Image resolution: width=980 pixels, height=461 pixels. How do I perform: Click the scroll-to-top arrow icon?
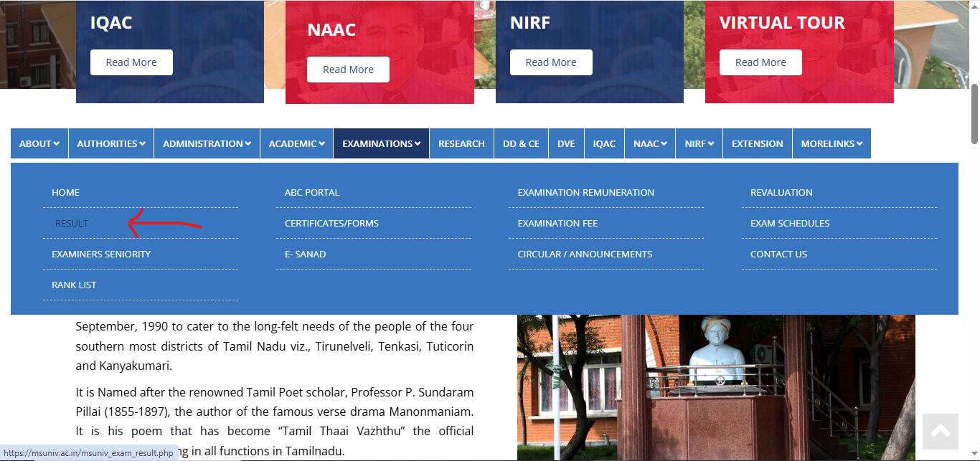coord(940,431)
